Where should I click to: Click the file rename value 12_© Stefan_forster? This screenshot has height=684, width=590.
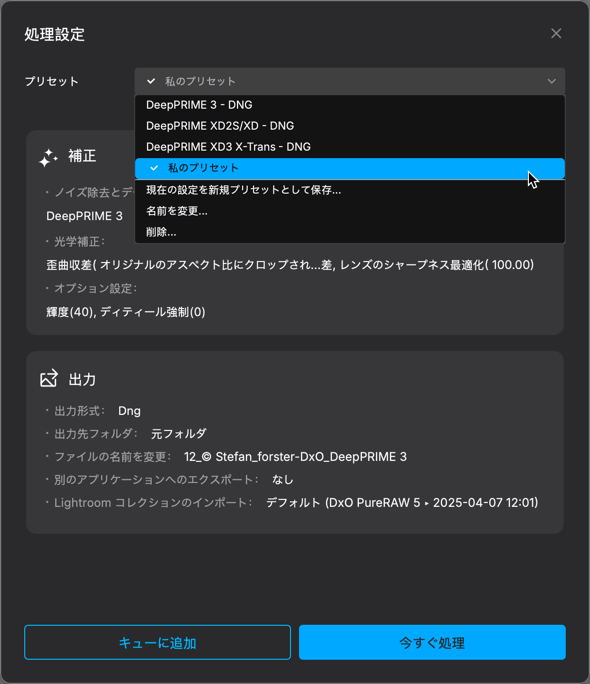(x=295, y=457)
